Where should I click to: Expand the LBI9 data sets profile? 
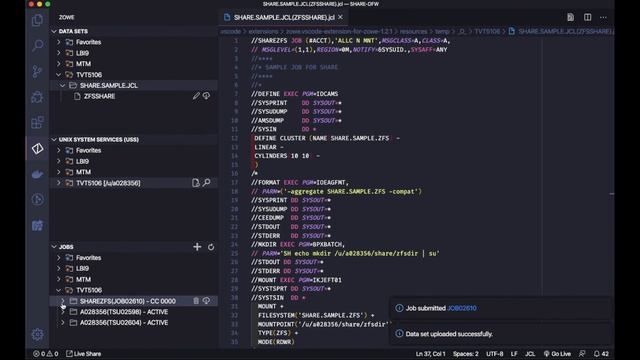(59, 53)
